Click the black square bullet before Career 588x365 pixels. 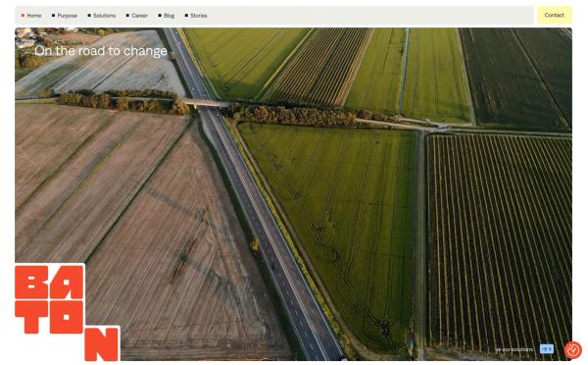coord(127,16)
